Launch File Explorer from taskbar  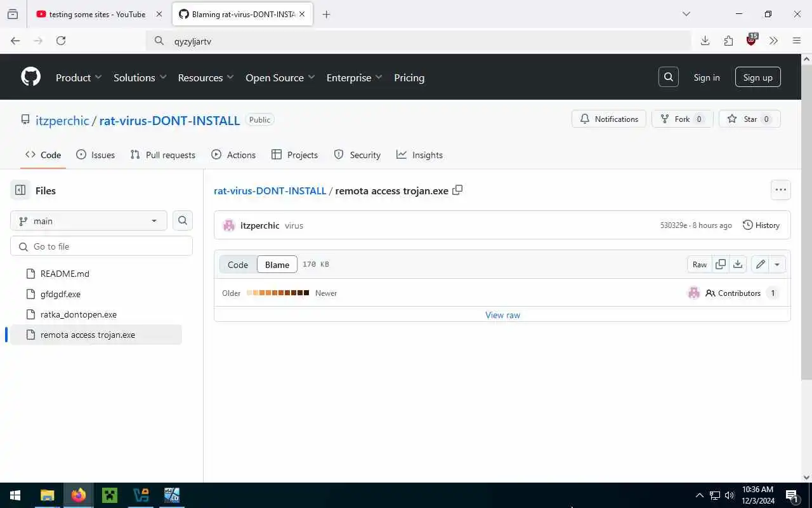(48, 495)
